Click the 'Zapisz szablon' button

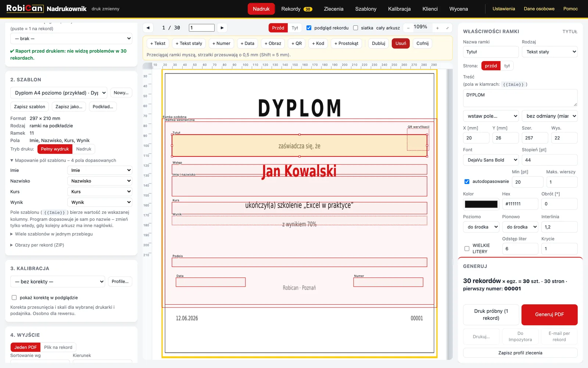pos(29,107)
